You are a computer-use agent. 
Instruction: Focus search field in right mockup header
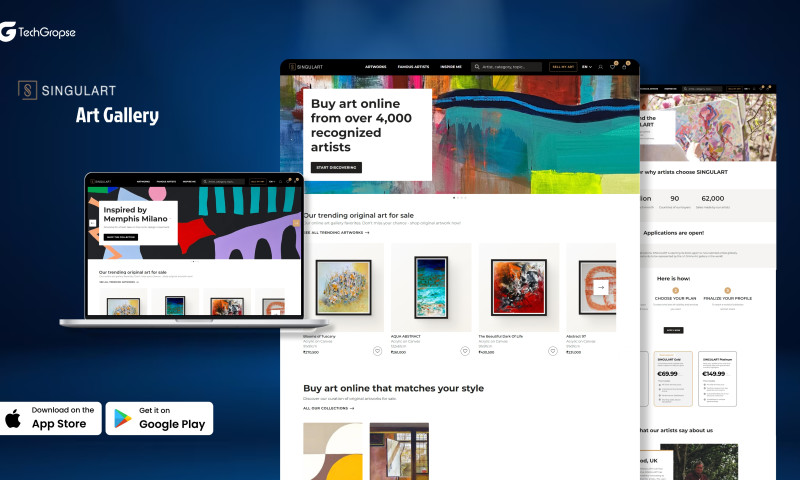(x=703, y=89)
